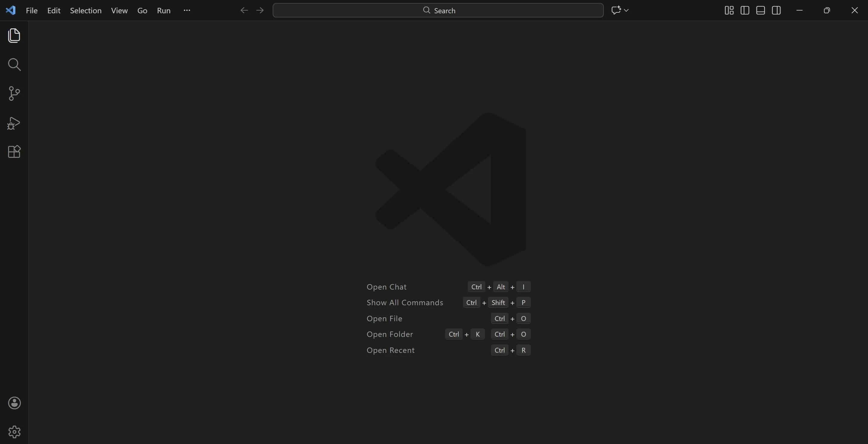Viewport: 868px width, 444px height.
Task: Toggle the bottom Panel
Action: pos(761,11)
